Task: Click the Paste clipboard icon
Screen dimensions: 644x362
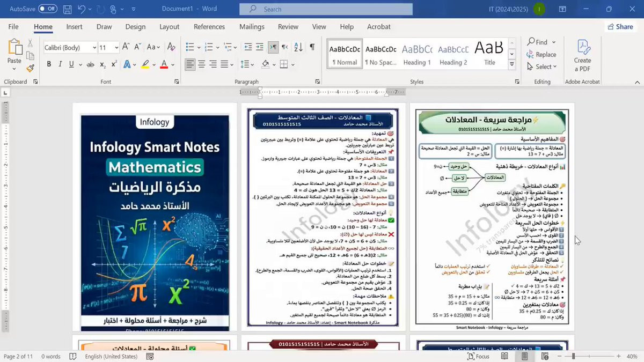Action: click(14, 47)
